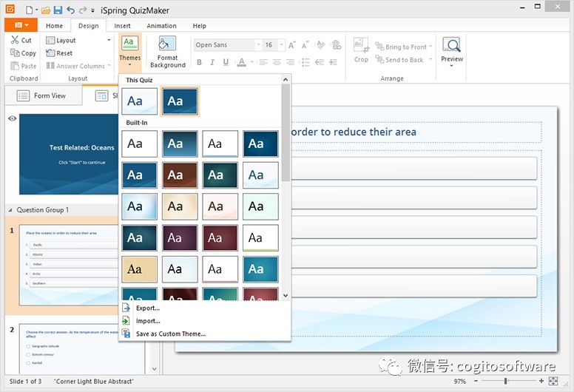574x392 pixels.
Task: Click the font color icon
Action: [242, 62]
